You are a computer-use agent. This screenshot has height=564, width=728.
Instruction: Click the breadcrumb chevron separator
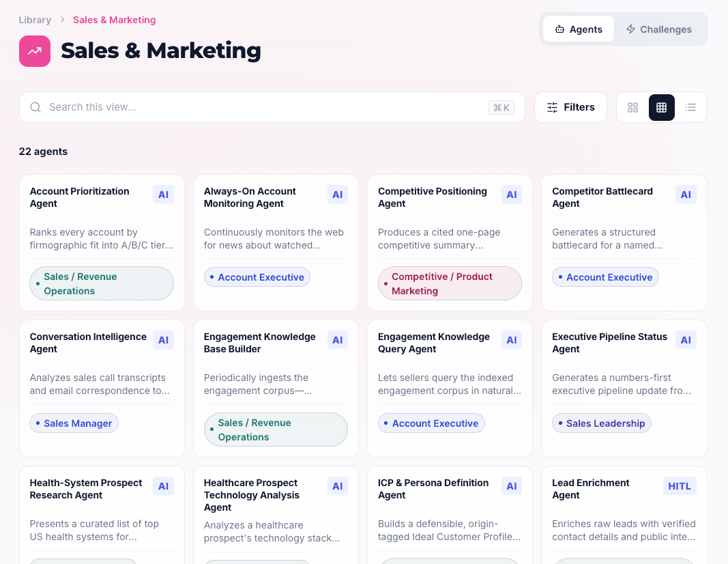[62, 20]
